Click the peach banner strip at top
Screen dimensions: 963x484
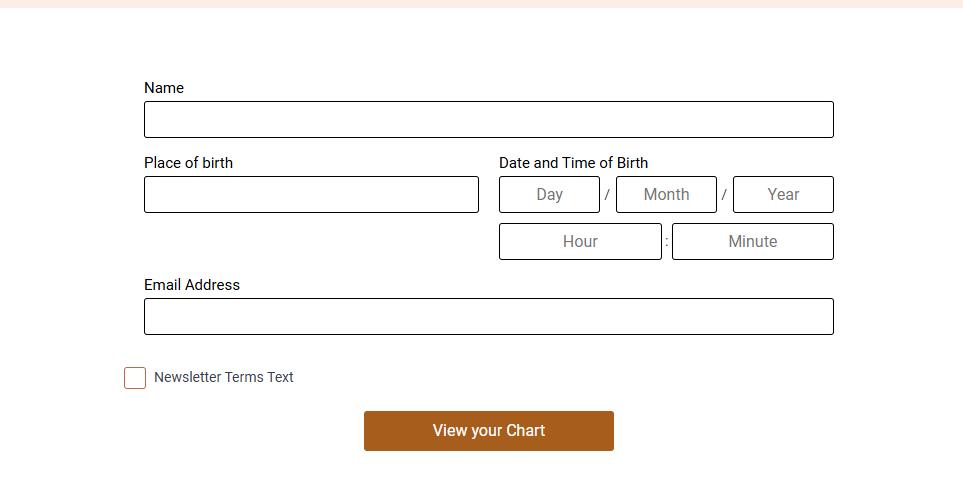[x=481, y=3]
